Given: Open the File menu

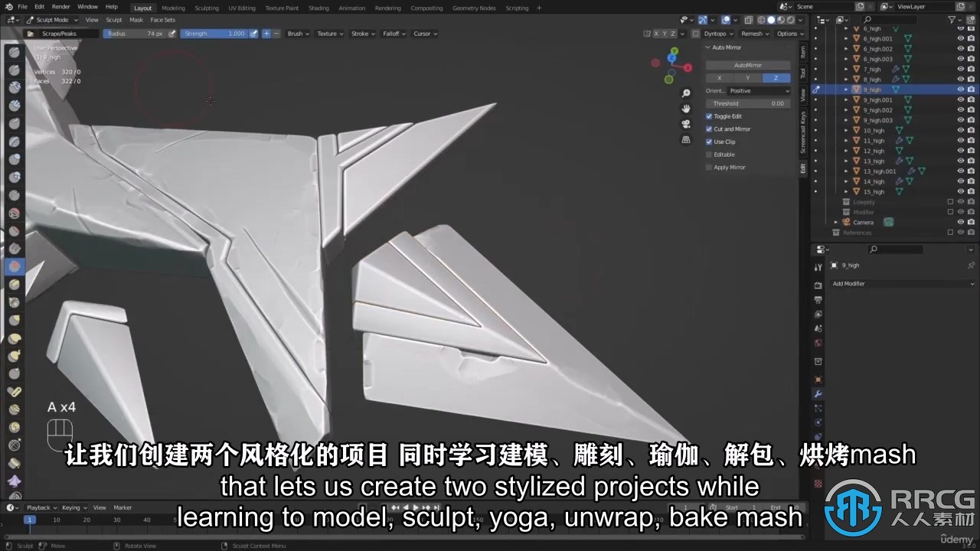Looking at the screenshot, I should (x=22, y=7).
